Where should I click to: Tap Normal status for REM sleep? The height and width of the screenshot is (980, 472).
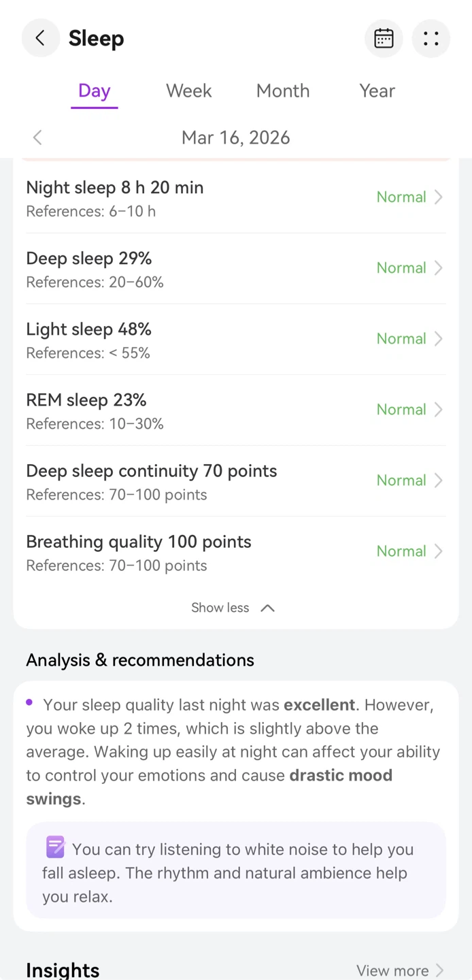click(x=401, y=409)
